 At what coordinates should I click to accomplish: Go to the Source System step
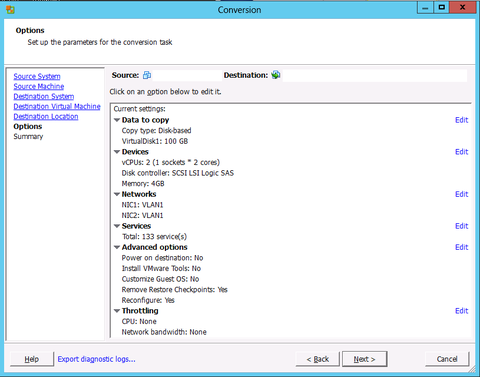coord(37,76)
